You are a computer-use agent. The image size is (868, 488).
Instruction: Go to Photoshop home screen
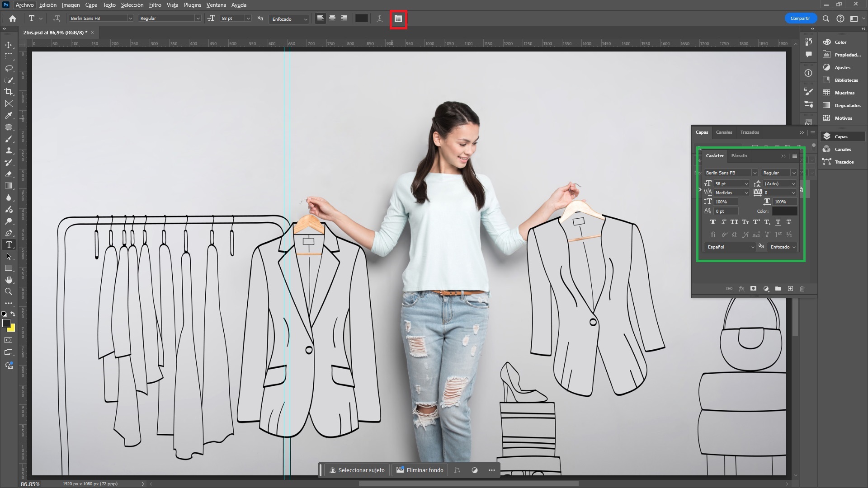click(13, 19)
